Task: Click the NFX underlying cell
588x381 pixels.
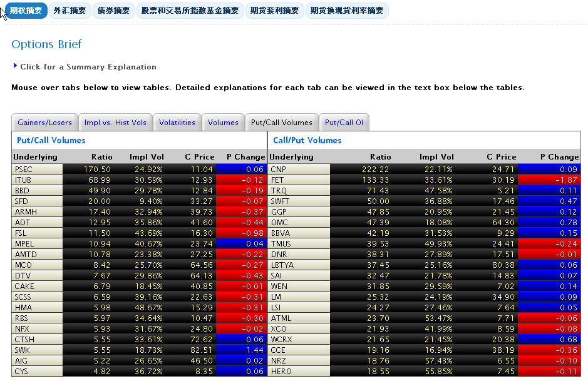Action: coord(37,328)
